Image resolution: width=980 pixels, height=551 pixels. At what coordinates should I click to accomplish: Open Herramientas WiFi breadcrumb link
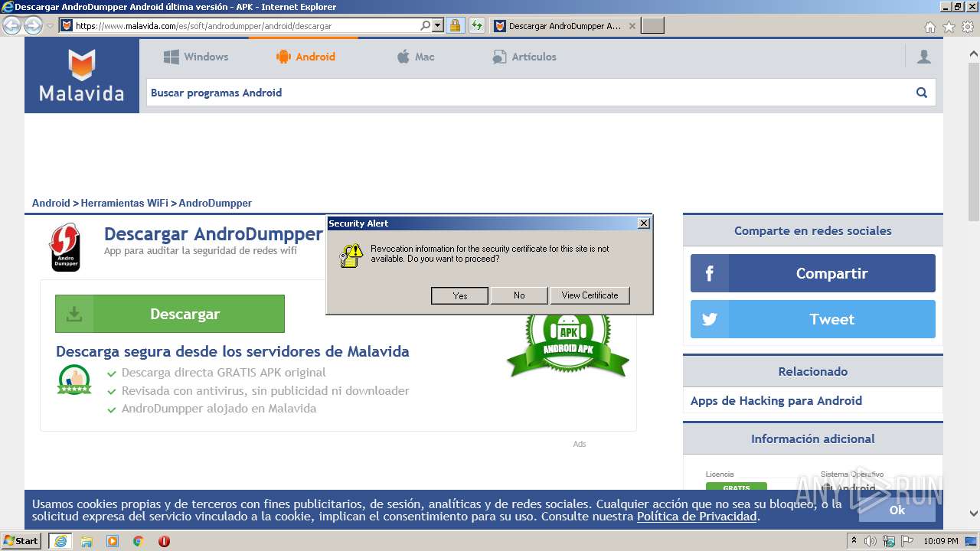(x=124, y=203)
